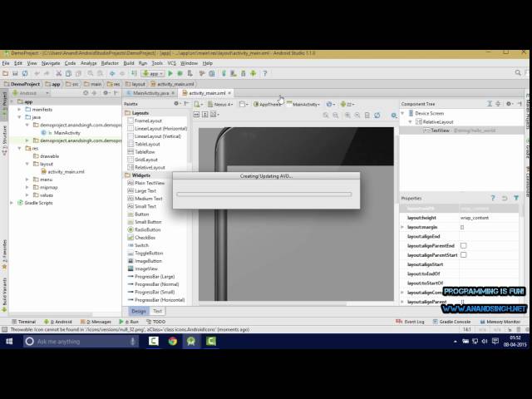Expand the manifests folder
The height and width of the screenshot is (399, 532).
pos(19,109)
